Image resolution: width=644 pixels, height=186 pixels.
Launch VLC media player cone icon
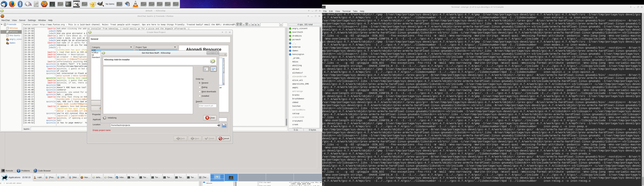(x=136, y=4)
